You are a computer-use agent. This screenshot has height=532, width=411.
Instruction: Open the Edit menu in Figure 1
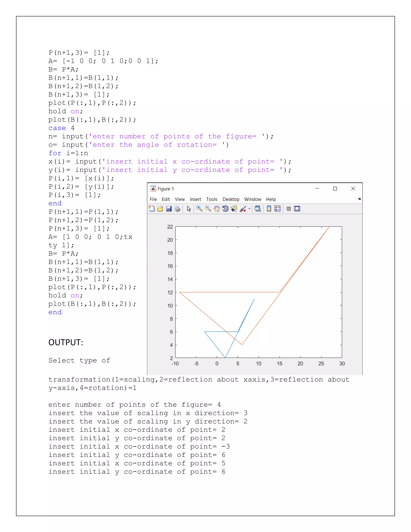(x=166, y=199)
